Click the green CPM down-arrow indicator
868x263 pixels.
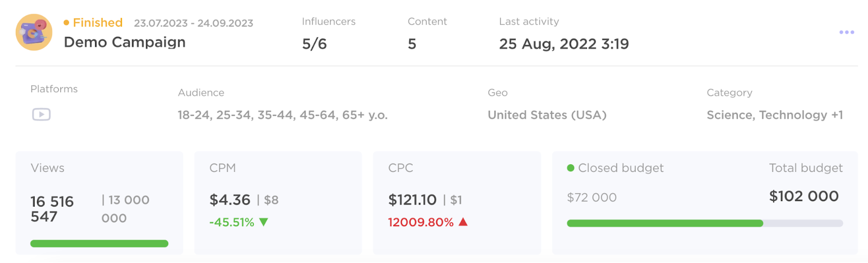click(264, 222)
